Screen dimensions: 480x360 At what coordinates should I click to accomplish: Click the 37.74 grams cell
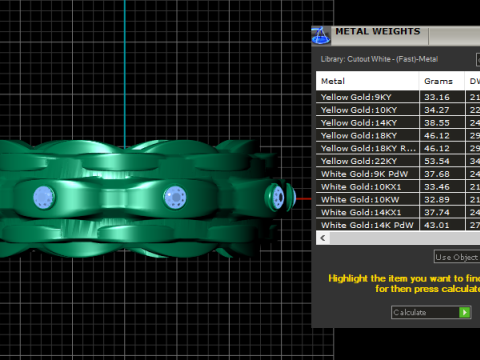[x=442, y=212]
